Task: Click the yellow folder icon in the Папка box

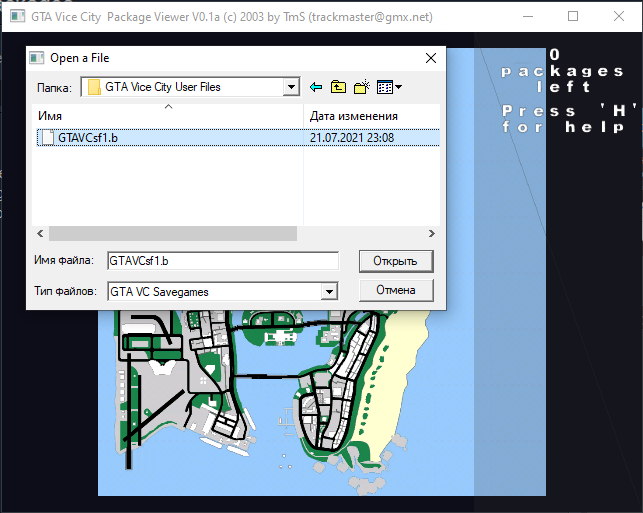Action: pos(94,87)
